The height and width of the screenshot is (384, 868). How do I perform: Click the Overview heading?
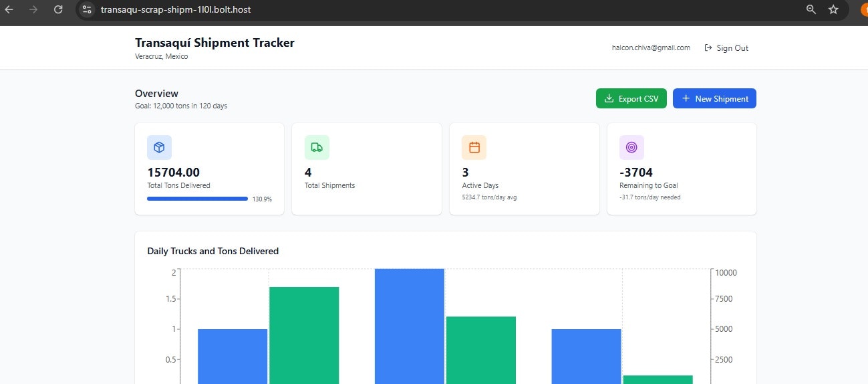(156, 94)
